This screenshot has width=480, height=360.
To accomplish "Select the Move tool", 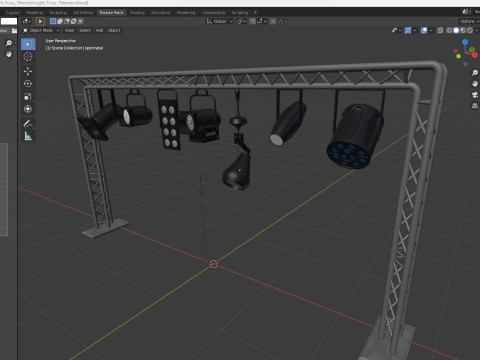I will coord(28,71).
